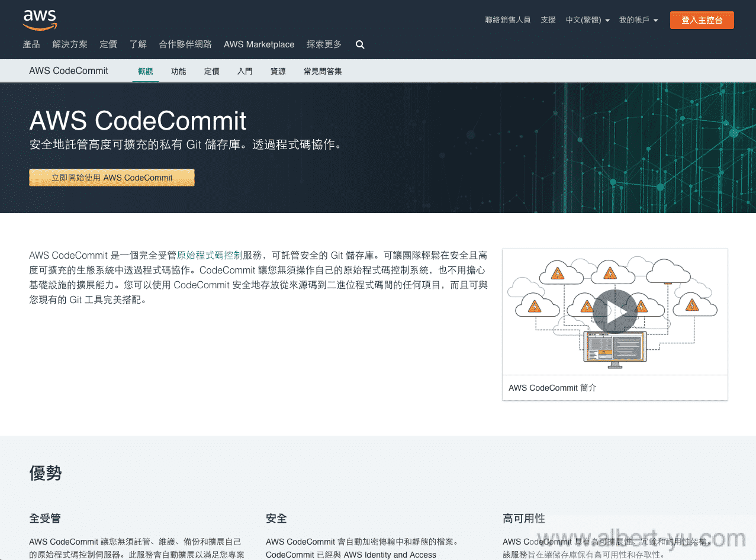Switch to the 入門 tab

click(x=245, y=71)
